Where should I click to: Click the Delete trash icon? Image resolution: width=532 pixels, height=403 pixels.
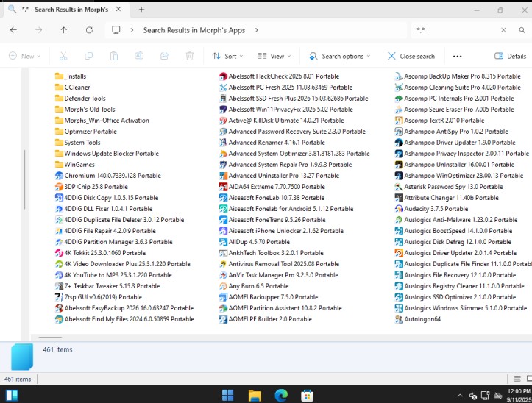pos(190,56)
